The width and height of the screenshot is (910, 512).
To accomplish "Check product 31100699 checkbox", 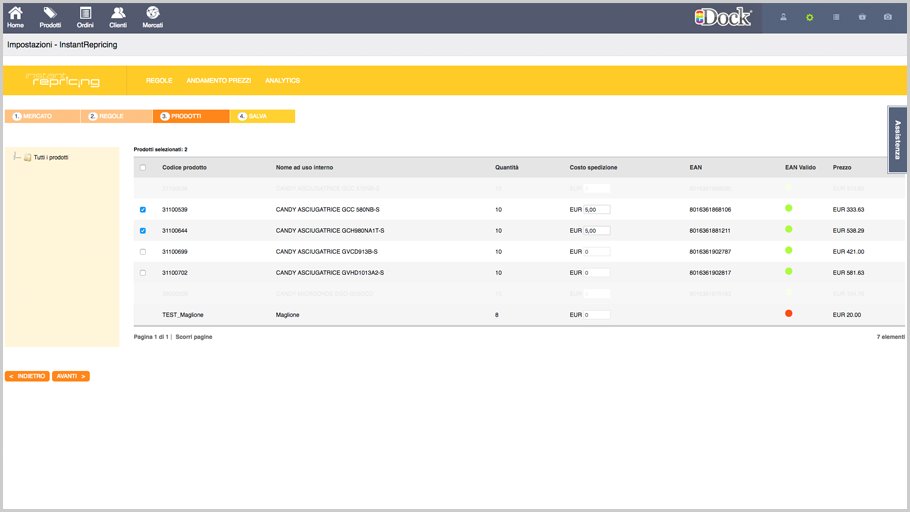I will [x=143, y=252].
